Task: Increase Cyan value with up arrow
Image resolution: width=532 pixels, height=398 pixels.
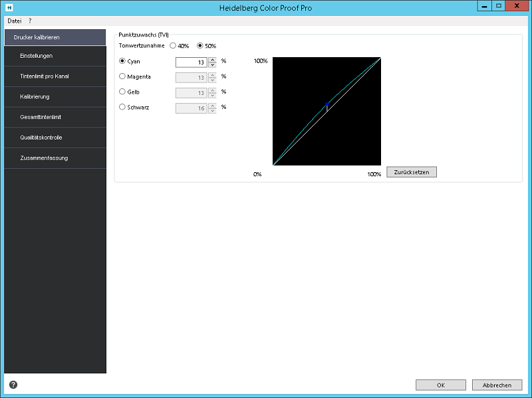Action: (x=212, y=60)
